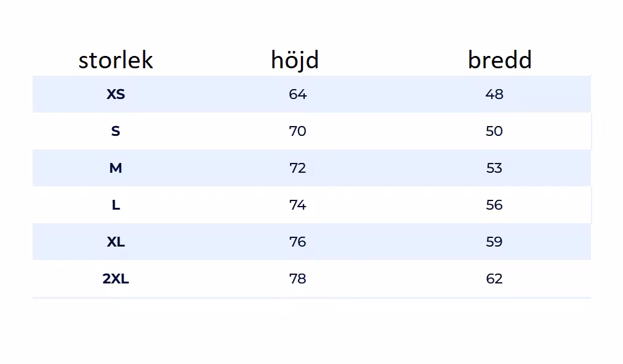Click the bredd column header
This screenshot has height=364, width=623.
point(499,60)
